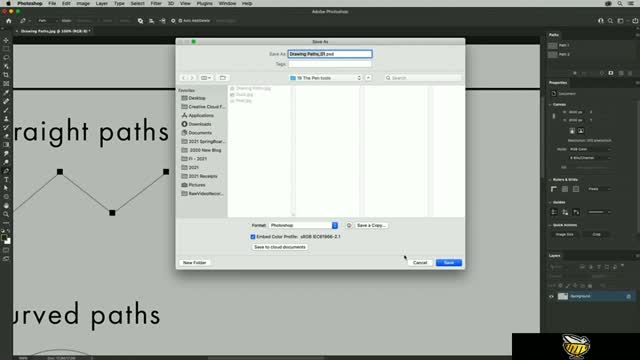Select Downloads in Favorites sidebar
The height and width of the screenshot is (360, 640).
pyautogui.click(x=200, y=124)
